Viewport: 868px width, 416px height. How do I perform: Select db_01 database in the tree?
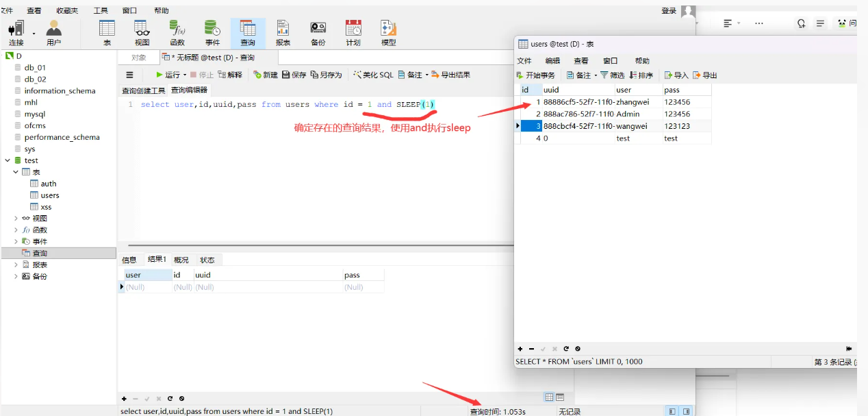(35, 68)
